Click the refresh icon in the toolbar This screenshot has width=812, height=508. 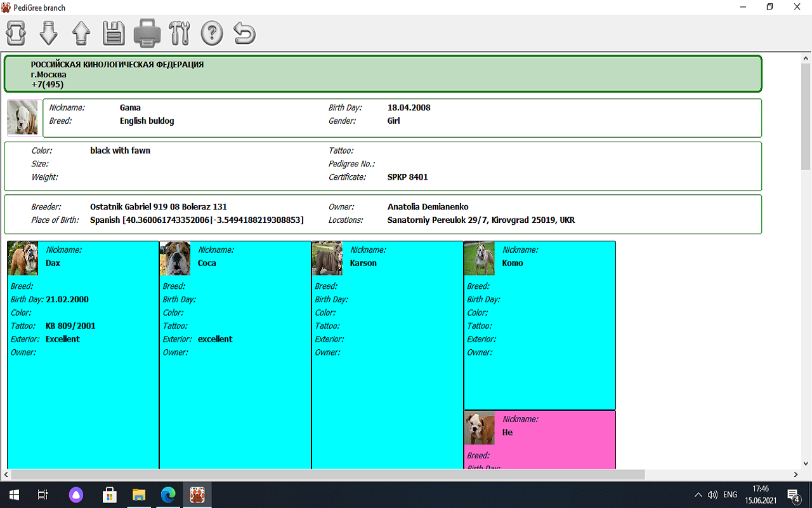16,33
